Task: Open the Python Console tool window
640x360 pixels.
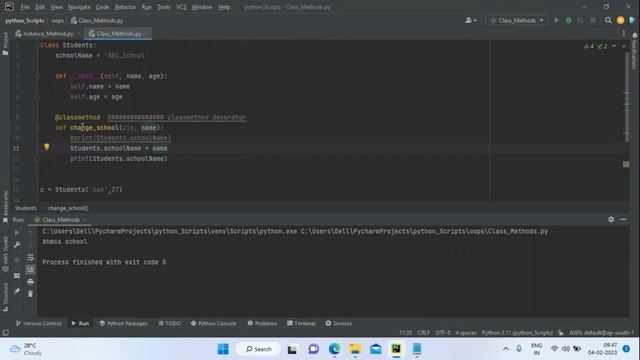Action: coord(213,323)
